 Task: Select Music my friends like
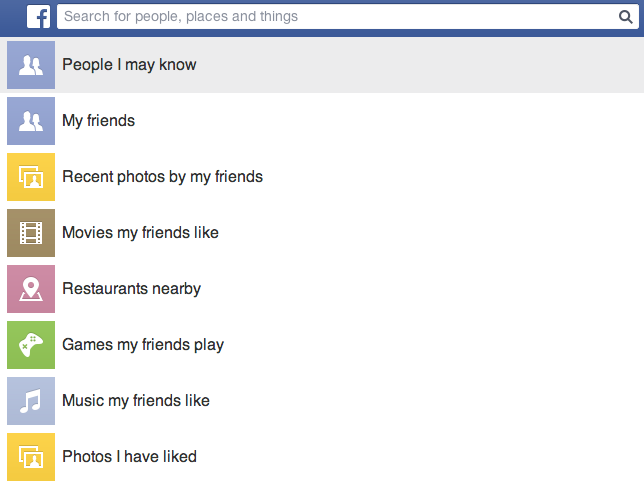136,401
